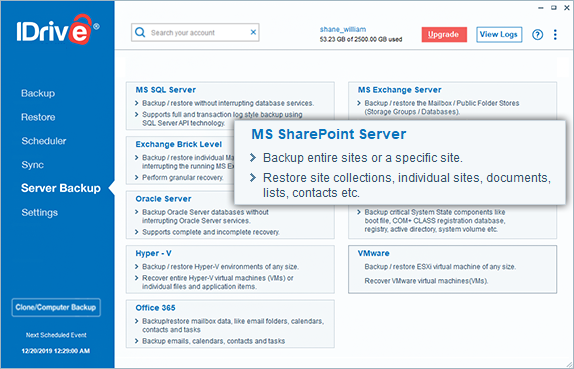
Task: Open the Office 365 backup option
Action: pos(230,324)
